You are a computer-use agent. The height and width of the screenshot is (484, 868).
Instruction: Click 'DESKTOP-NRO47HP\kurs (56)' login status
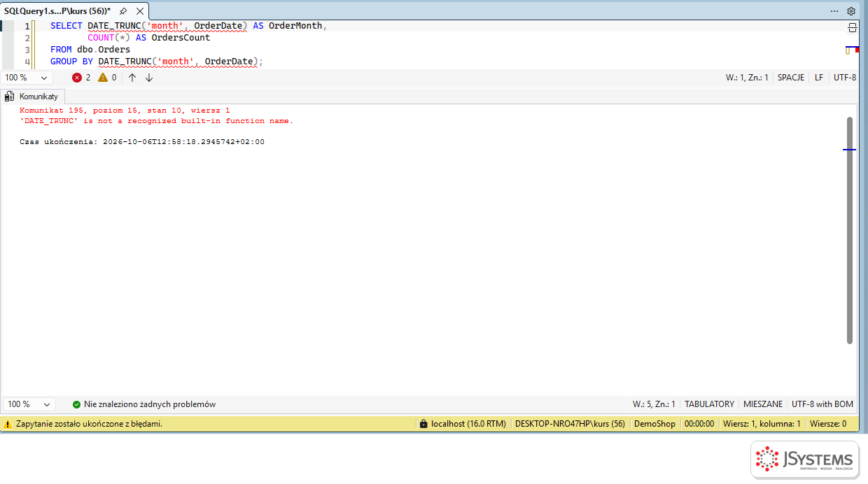570,424
